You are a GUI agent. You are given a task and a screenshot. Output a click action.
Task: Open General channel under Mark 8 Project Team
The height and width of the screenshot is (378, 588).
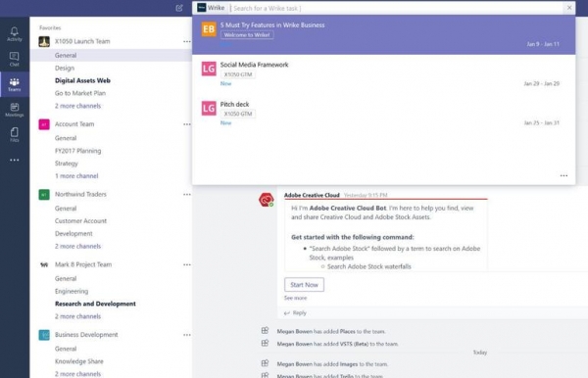(66, 279)
